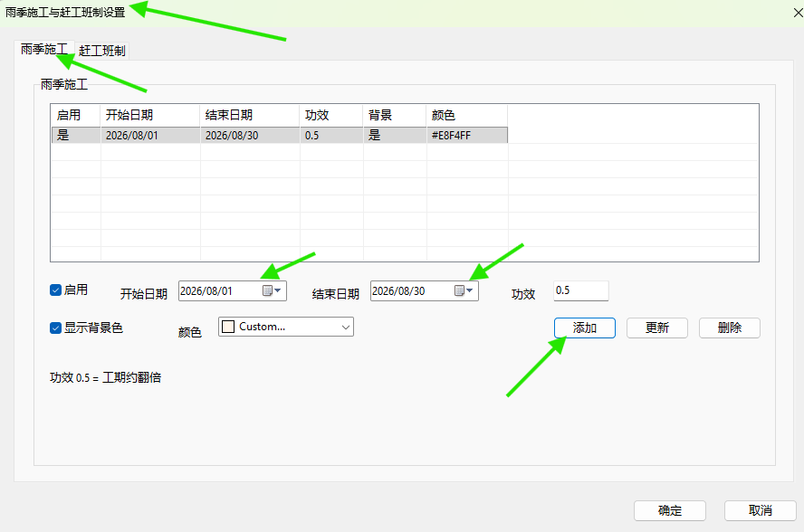The image size is (804, 532).
Task: Click the 启用 column header
Action: [x=76, y=115]
